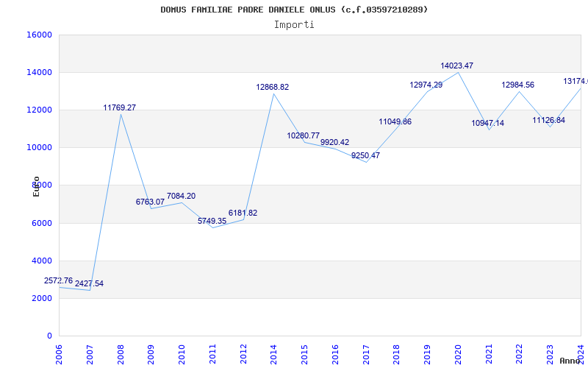Viewport: 588px width, 368px height.
Task: Click the 6181.82 data label
Action: pos(243,213)
